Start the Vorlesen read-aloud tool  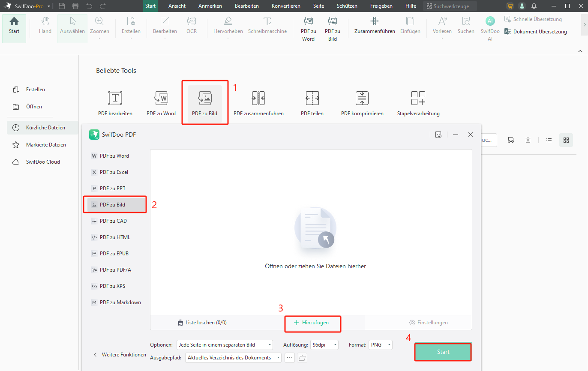coord(442,27)
